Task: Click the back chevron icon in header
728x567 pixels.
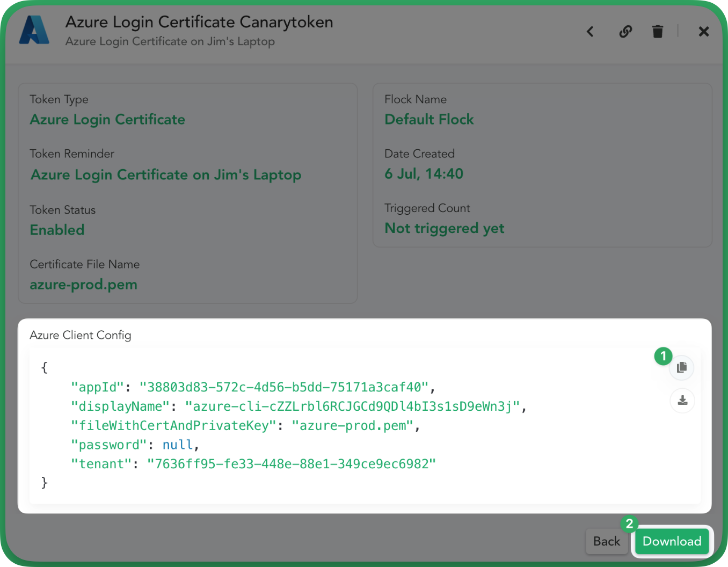Action: click(590, 32)
